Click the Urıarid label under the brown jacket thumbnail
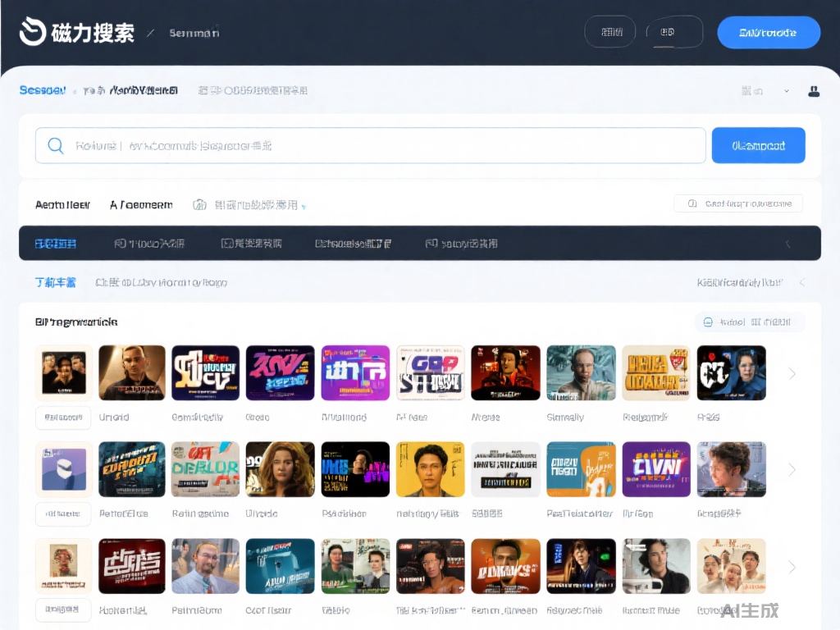The height and width of the screenshot is (630, 840). click(x=114, y=418)
